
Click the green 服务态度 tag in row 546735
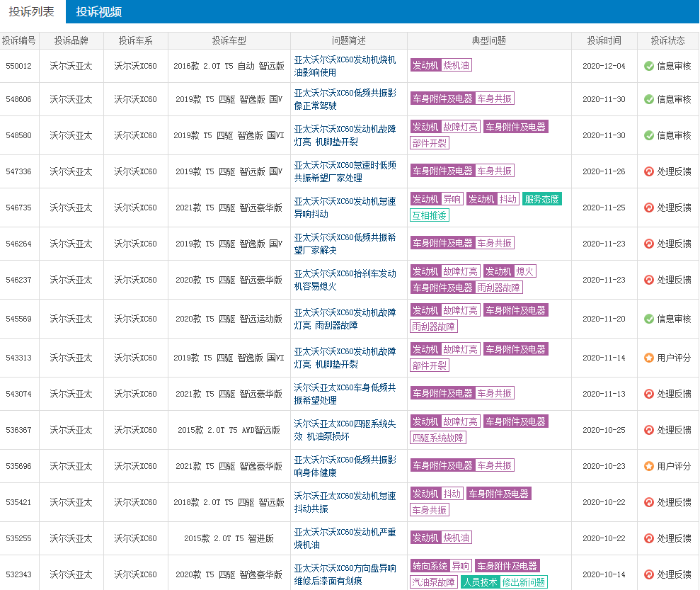541,199
